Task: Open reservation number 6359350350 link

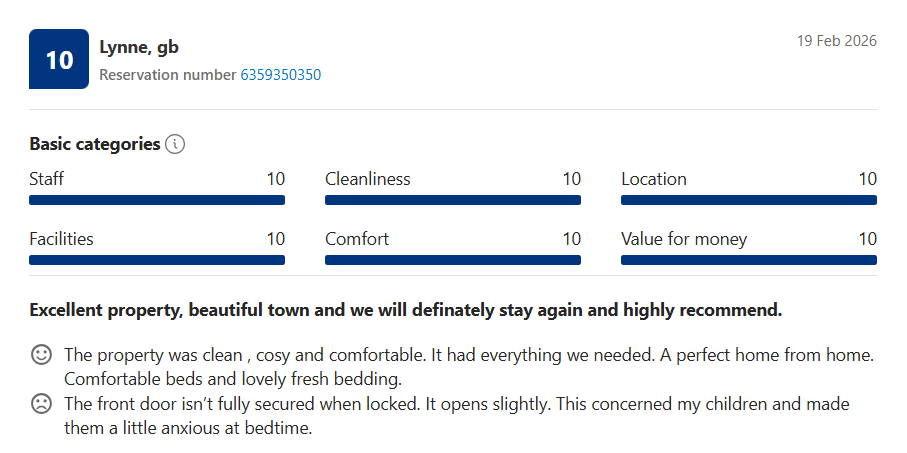Action: click(x=280, y=75)
